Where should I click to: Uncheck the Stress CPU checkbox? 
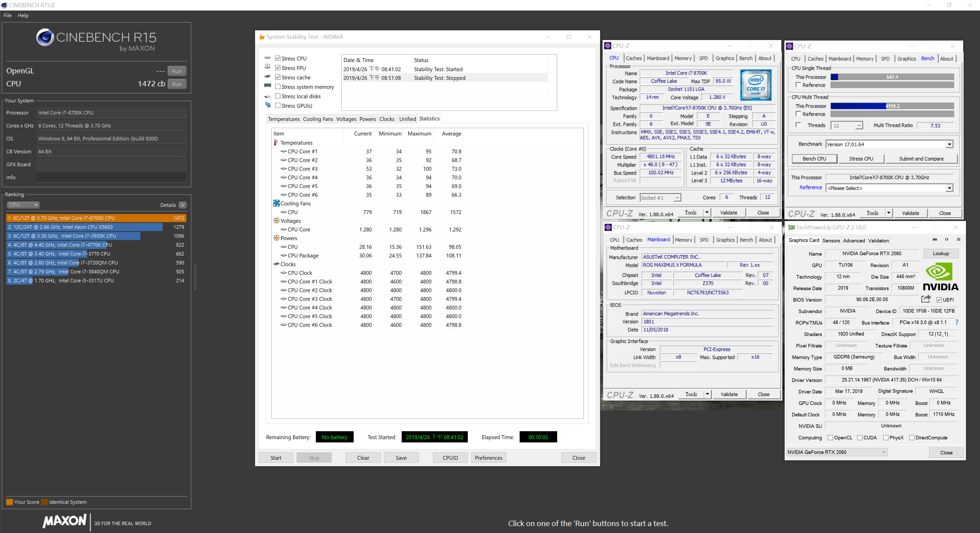pos(278,58)
